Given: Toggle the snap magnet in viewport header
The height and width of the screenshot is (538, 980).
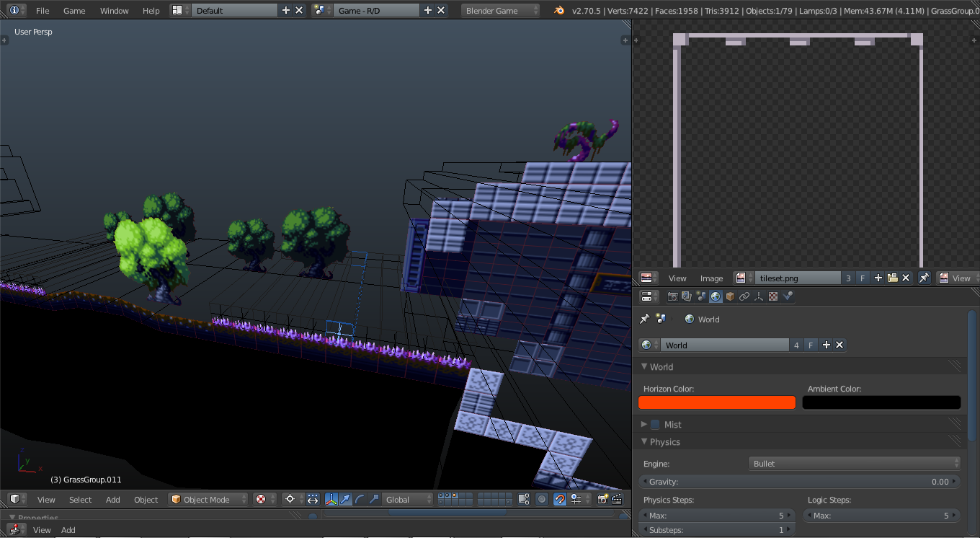Looking at the screenshot, I should pos(560,499).
